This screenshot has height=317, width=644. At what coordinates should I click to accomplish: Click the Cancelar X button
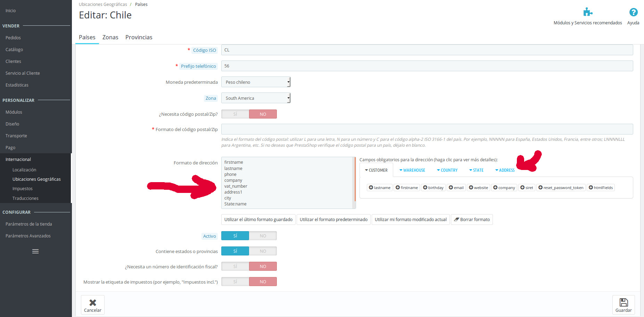(x=93, y=305)
